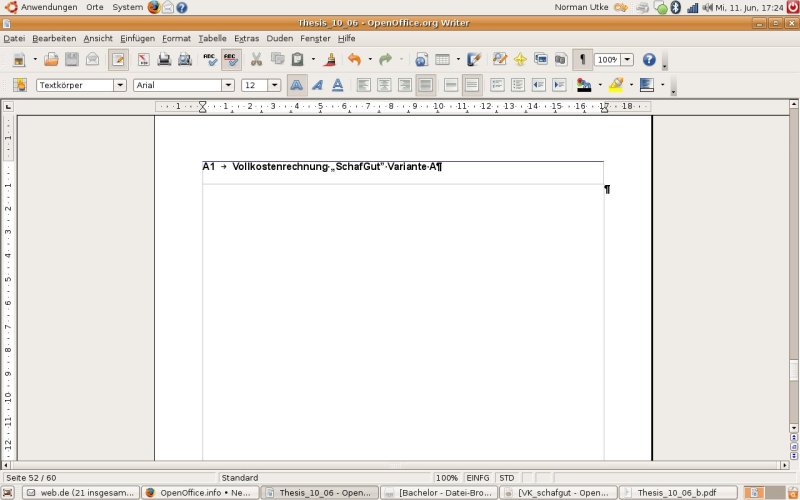Expand the Textkörper paragraph style dropdown
This screenshot has height=500, width=800.
[121, 85]
